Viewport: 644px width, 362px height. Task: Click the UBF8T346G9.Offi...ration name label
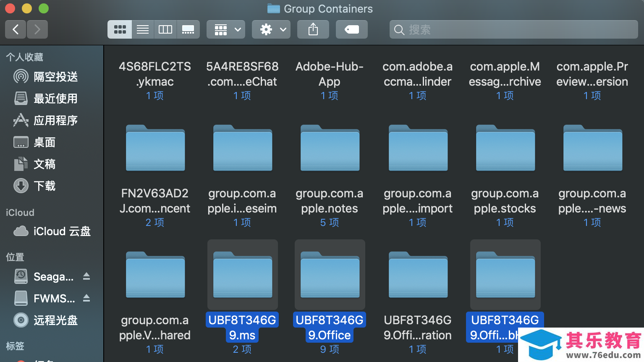tap(418, 328)
